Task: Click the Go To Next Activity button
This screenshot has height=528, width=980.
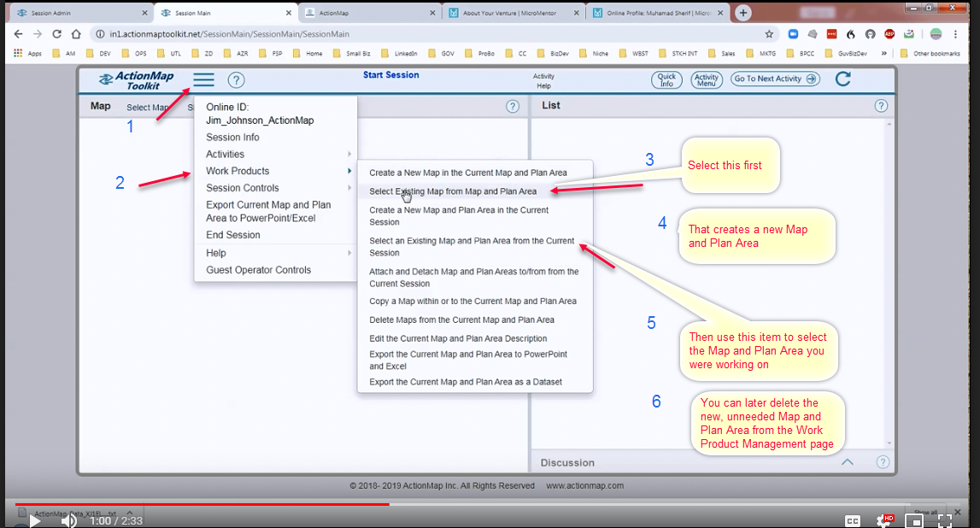Action: pyautogui.click(x=775, y=79)
